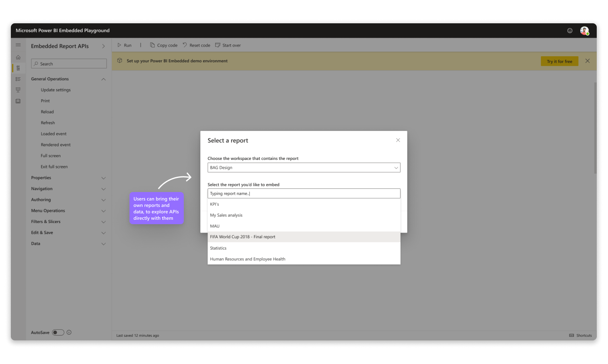
Task: Open the user profile avatar
Action: [584, 31]
